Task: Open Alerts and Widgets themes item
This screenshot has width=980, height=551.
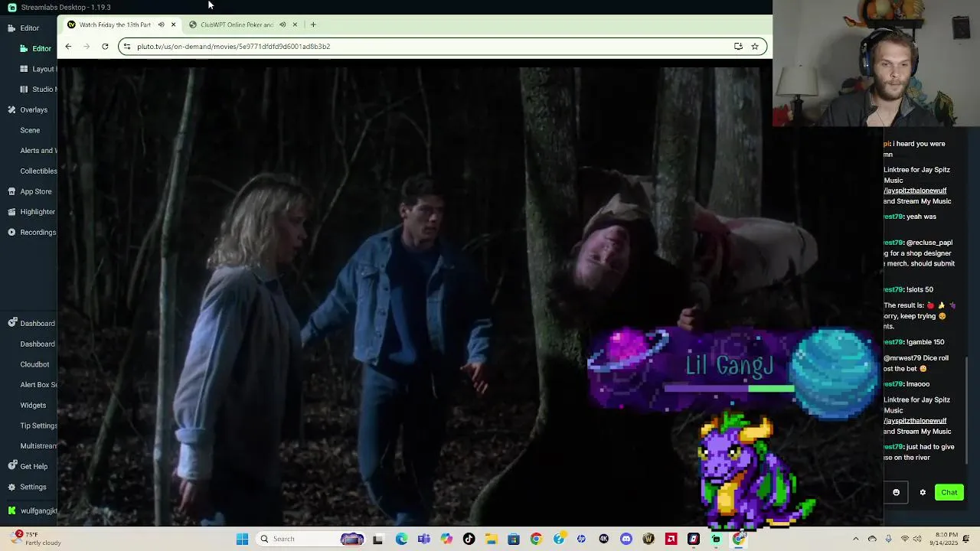Action: (x=38, y=150)
